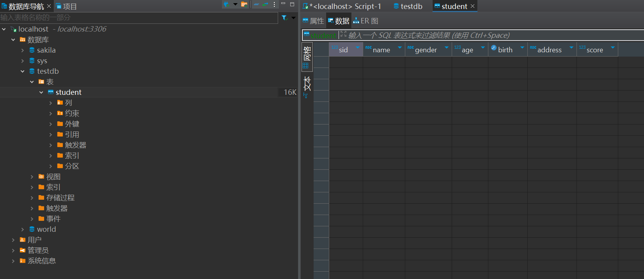Click the collapse all icon in navigator
Image resolution: width=644 pixels, height=279 pixels.
[x=256, y=4]
